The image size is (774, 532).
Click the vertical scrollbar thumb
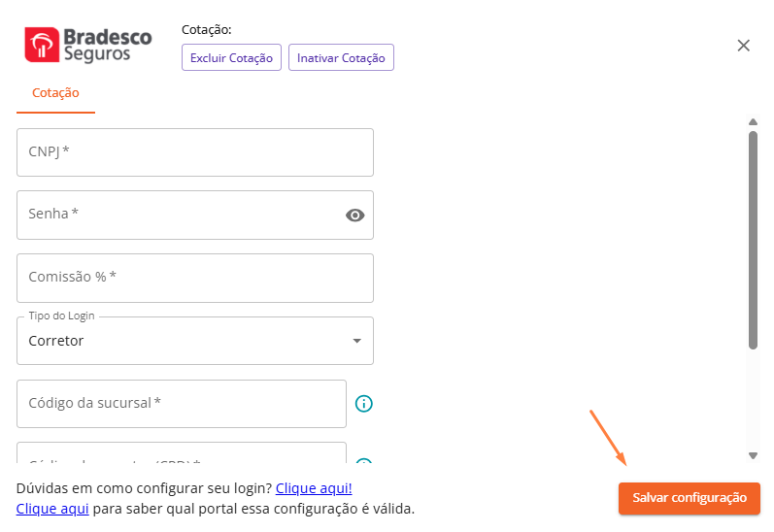point(753,241)
